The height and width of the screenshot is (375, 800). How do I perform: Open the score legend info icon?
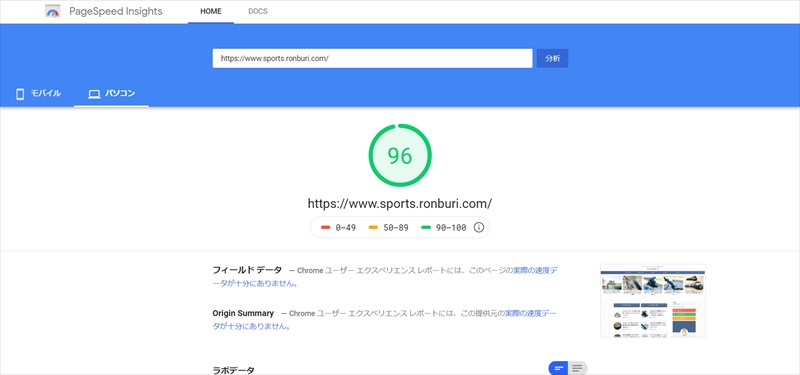pyautogui.click(x=479, y=228)
